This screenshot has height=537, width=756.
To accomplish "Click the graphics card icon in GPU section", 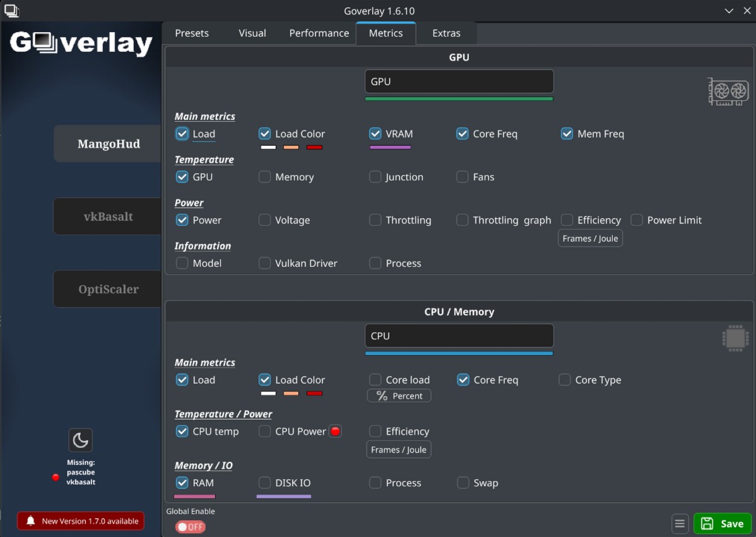I will (x=728, y=91).
